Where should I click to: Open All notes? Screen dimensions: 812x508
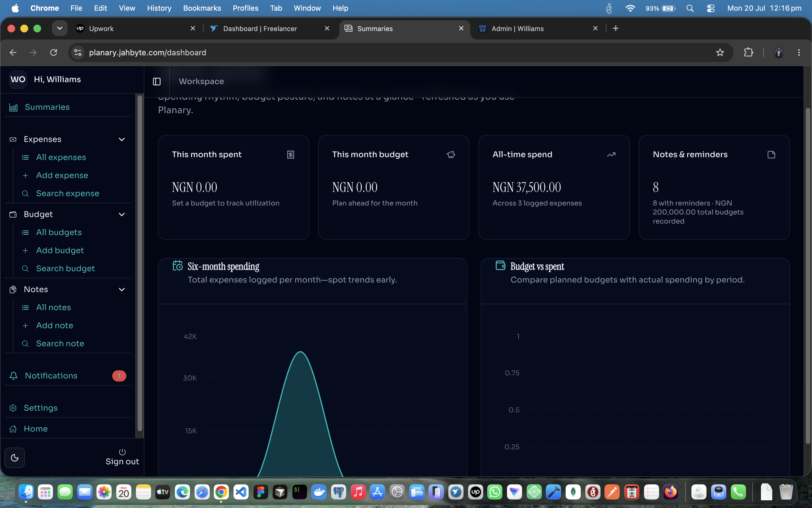54,307
